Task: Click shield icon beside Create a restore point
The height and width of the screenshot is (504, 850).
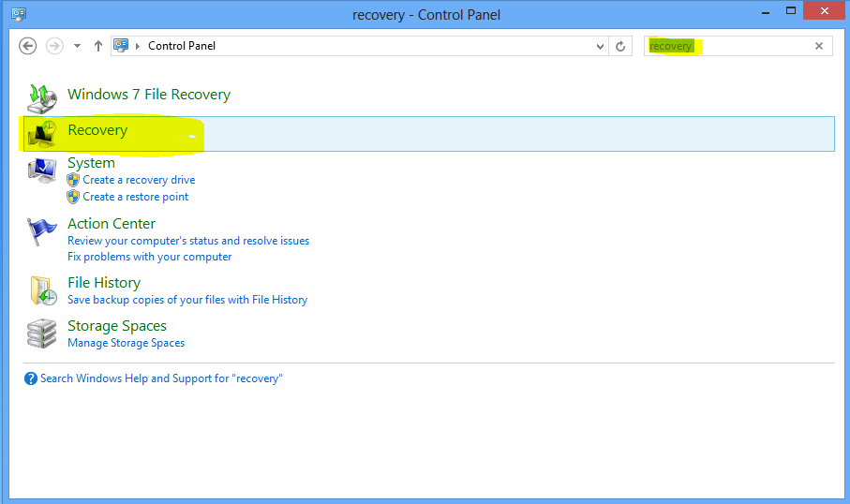Action: 73,197
